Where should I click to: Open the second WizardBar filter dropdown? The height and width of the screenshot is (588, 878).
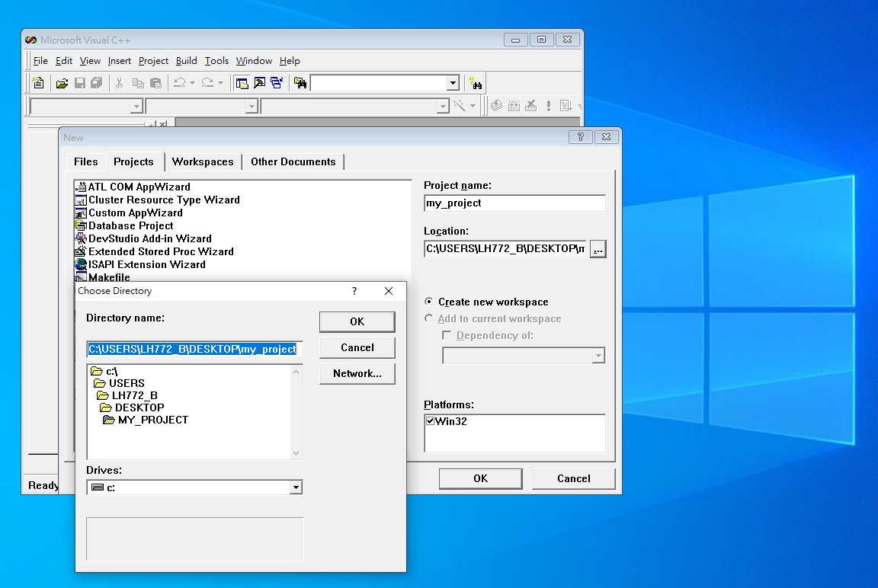(x=252, y=107)
